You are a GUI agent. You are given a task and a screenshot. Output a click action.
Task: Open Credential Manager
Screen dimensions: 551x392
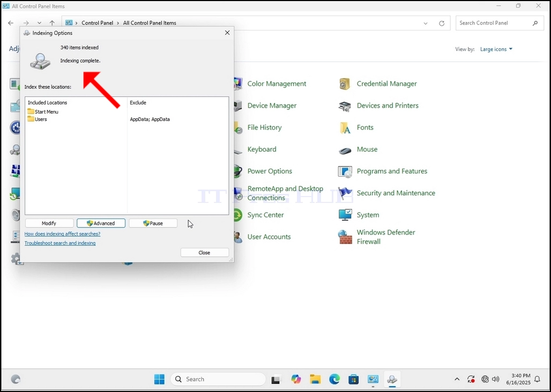point(386,84)
